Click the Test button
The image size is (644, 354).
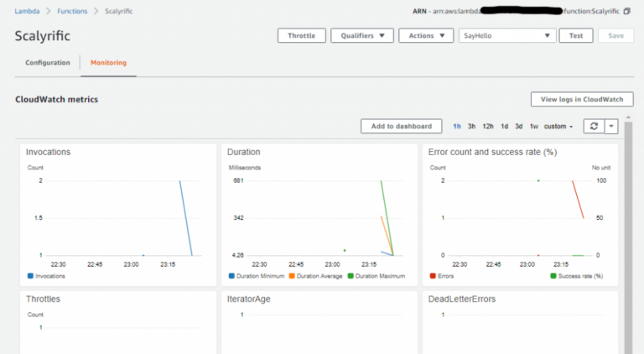tap(576, 36)
